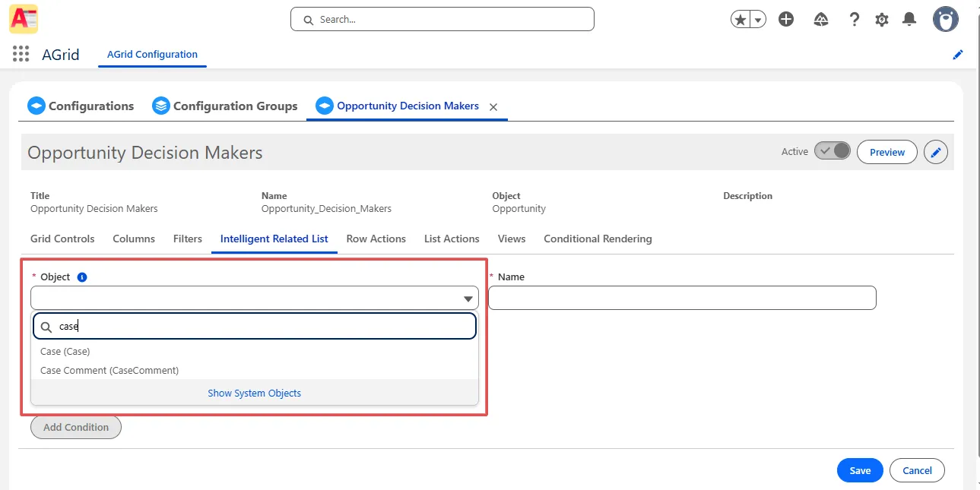Open the Help question mark icon

(x=854, y=20)
